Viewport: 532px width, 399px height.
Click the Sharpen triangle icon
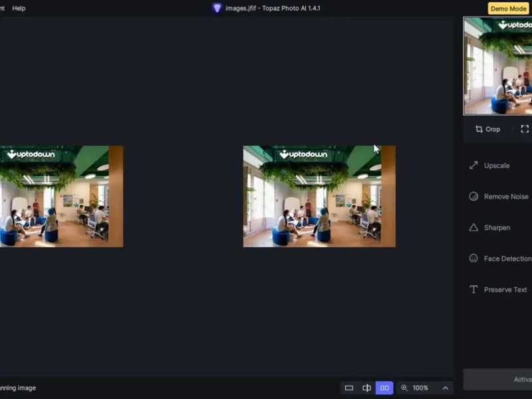473,227
